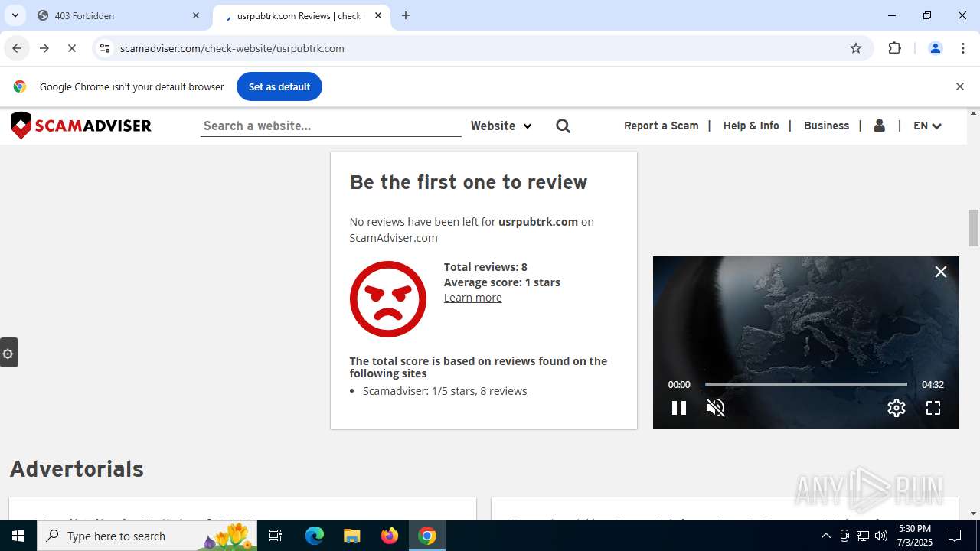This screenshot has height=551, width=980.
Task: Switch to the 403 Forbidden tab
Action: pyautogui.click(x=115, y=15)
